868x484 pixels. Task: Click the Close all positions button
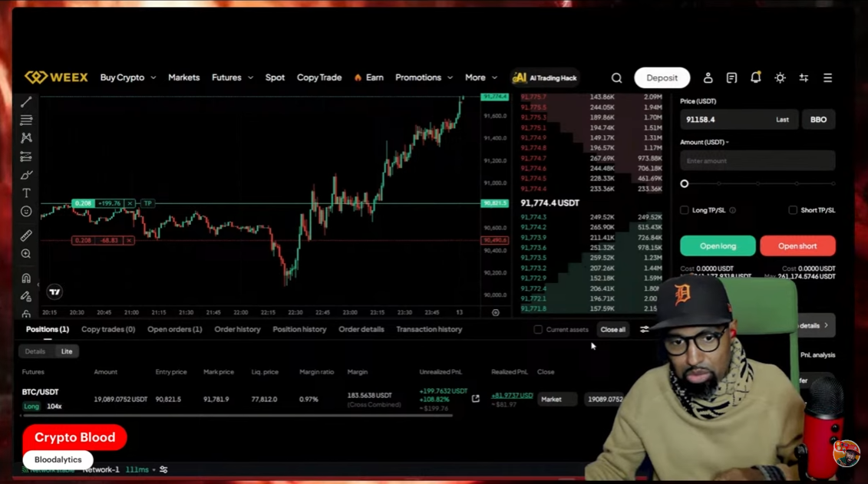click(x=612, y=330)
